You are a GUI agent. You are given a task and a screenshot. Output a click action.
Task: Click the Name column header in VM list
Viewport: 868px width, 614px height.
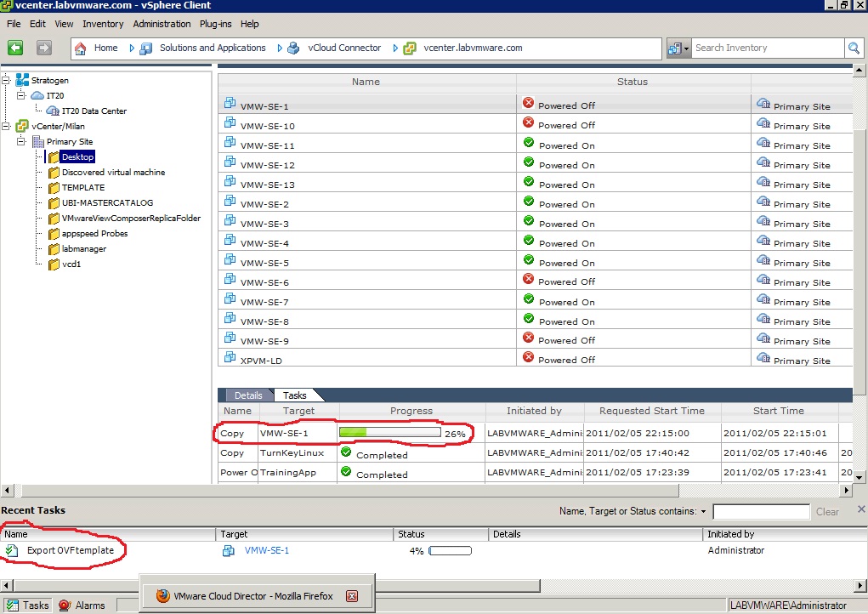[366, 82]
